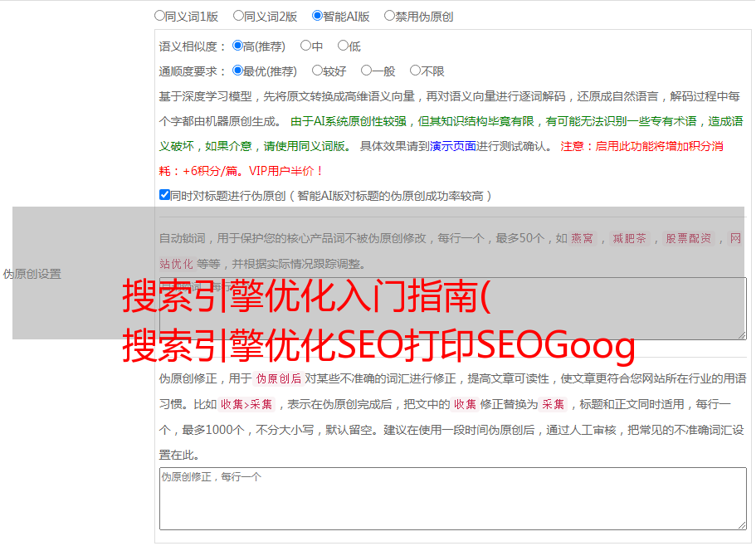Click the 自动锁词 textarea
Viewport: 756px width, 546px height.
click(x=453, y=309)
